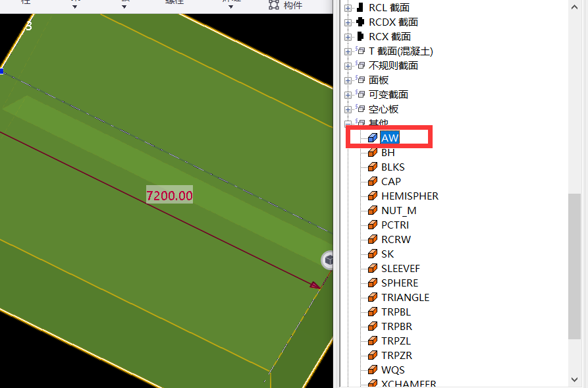Select the SLEEVEF profile name
The width and height of the screenshot is (588, 388).
(400, 269)
